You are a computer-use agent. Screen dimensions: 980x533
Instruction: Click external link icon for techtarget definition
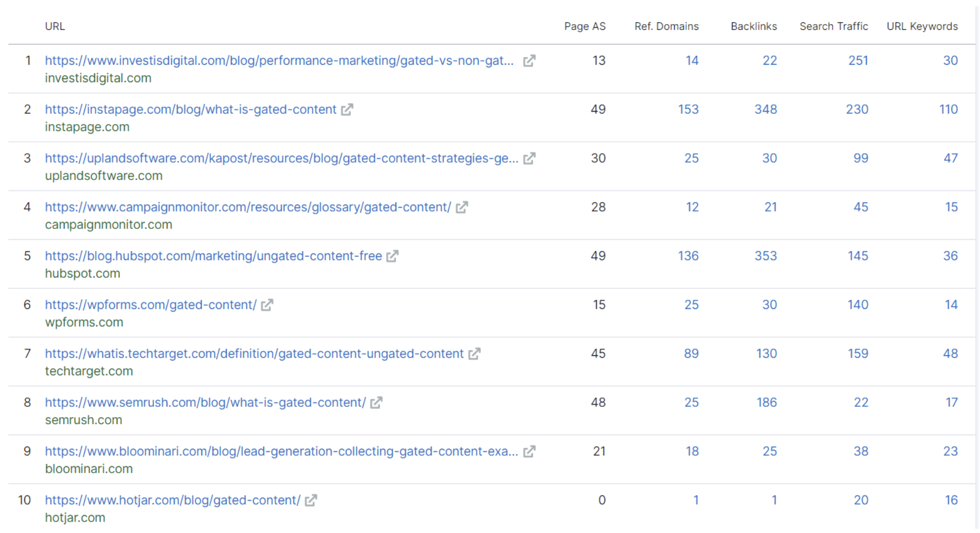pyautogui.click(x=474, y=354)
